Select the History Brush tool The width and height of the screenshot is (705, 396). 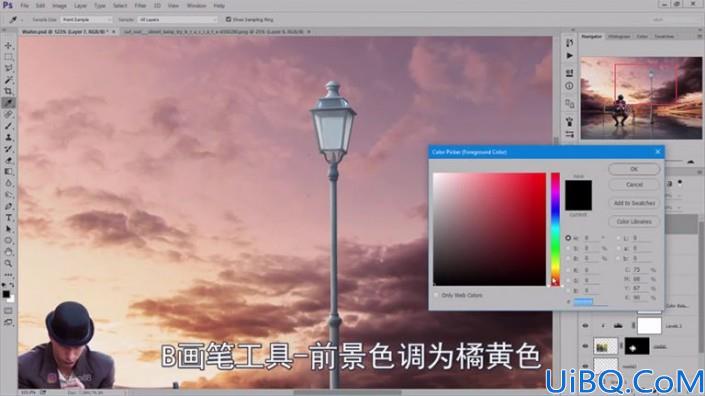click(x=9, y=149)
